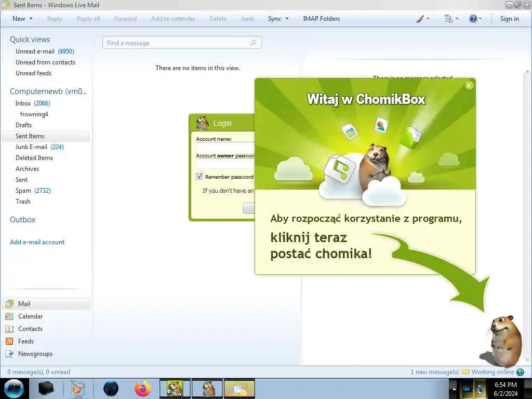Click the reading pane vertical scrollbar
The width and height of the screenshot is (532, 399).
tap(527, 216)
